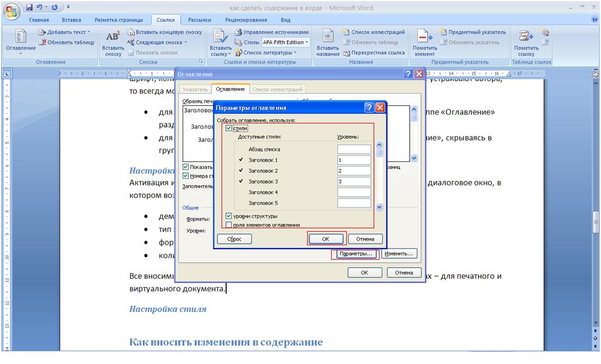The width and height of the screenshot is (601, 364).
Task: Click level field for Заголовок 3
Action: [x=354, y=182]
